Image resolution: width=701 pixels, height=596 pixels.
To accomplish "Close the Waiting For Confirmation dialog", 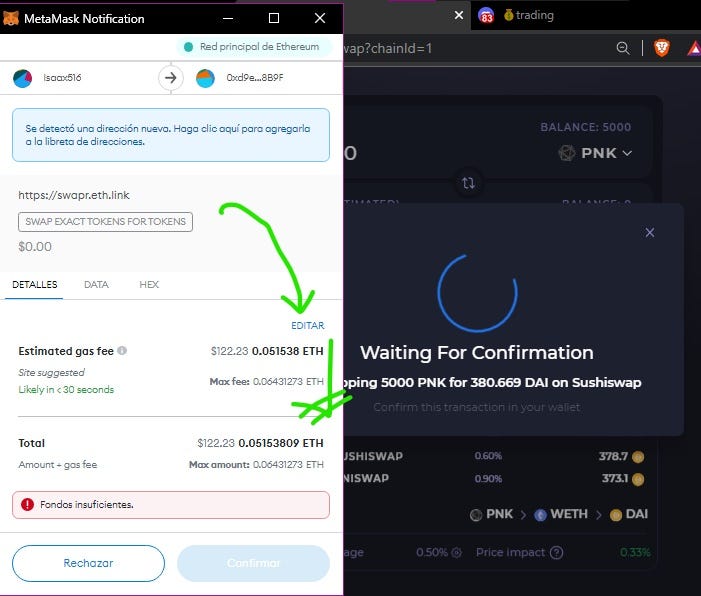I will point(650,232).
